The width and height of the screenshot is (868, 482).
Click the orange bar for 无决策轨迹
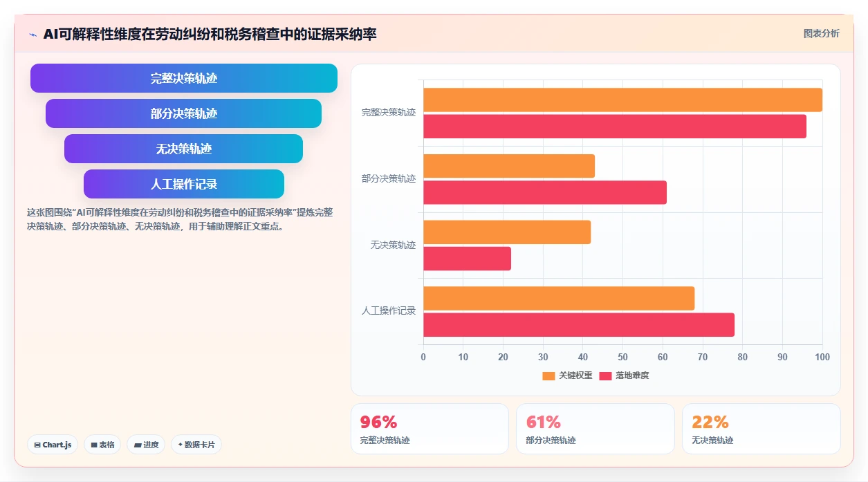[507, 232]
